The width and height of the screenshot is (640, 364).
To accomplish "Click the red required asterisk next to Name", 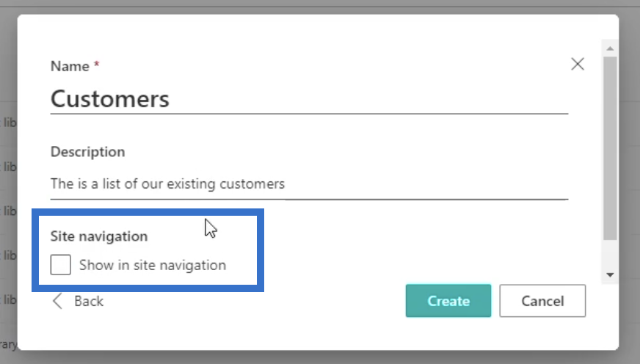I will click(x=97, y=64).
